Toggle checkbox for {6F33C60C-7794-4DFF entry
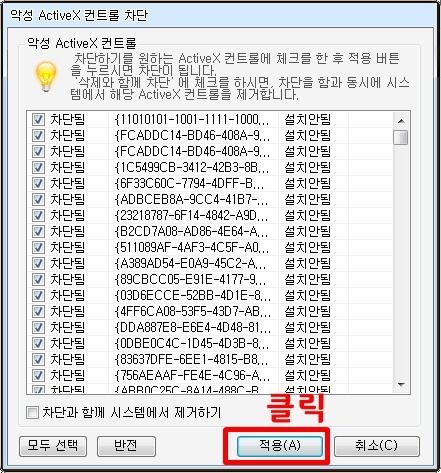Screen dimensions: 441x473 [x=38, y=183]
